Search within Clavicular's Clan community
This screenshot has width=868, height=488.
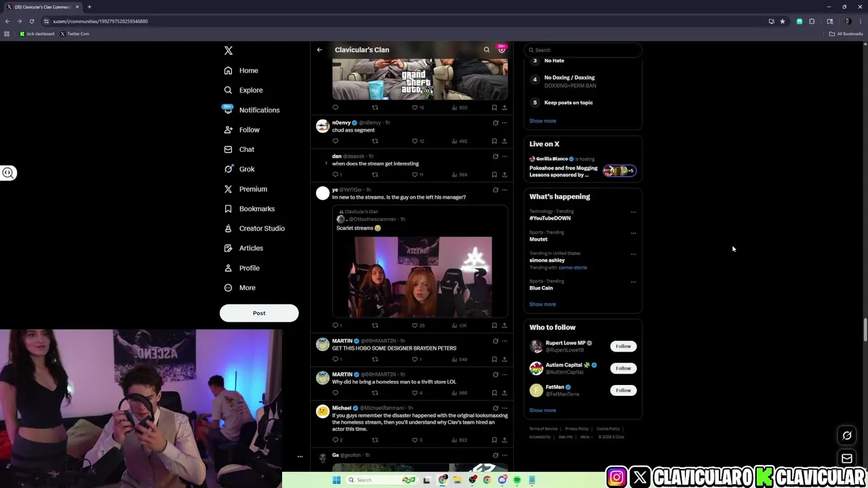tap(486, 49)
